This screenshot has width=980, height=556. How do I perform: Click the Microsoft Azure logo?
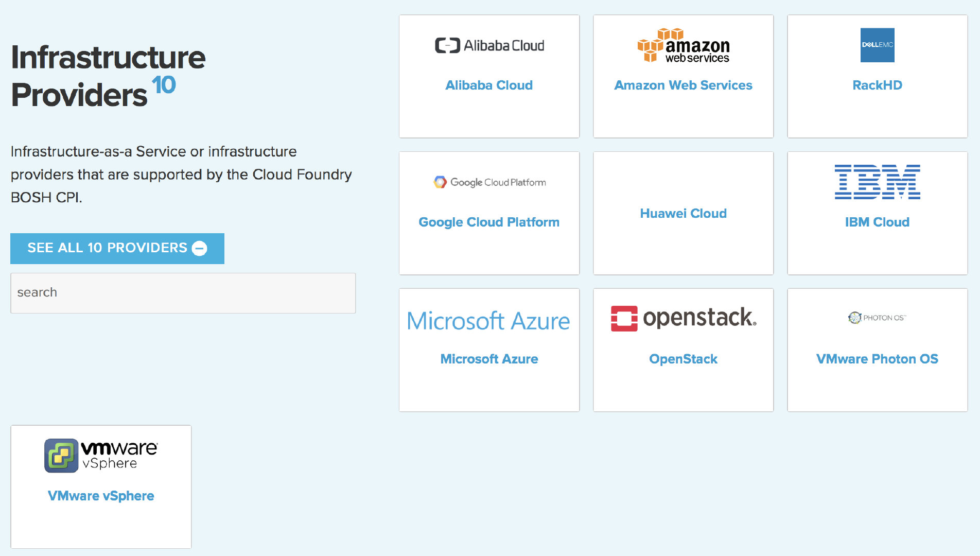click(489, 321)
